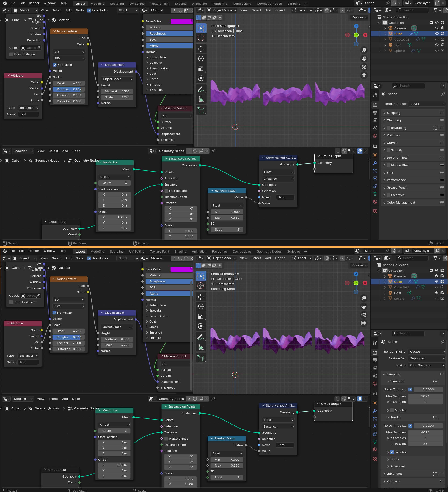The height and width of the screenshot is (492, 448).
Task: Toggle camera view icon in lower viewport
Action: [364, 315]
